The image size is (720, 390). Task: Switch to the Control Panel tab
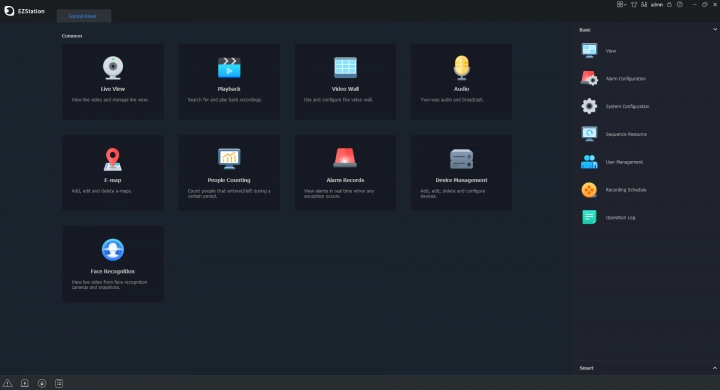click(x=83, y=16)
